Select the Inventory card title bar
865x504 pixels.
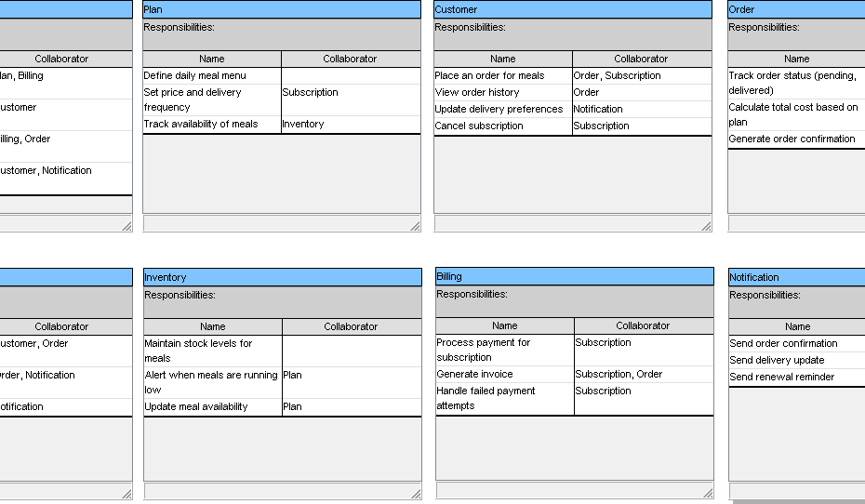pyautogui.click(x=281, y=277)
